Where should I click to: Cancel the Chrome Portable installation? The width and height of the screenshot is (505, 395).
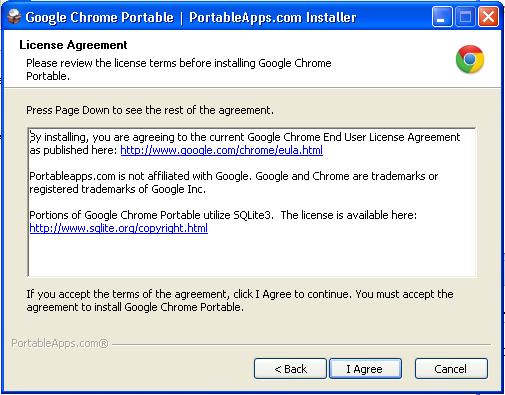[451, 369]
